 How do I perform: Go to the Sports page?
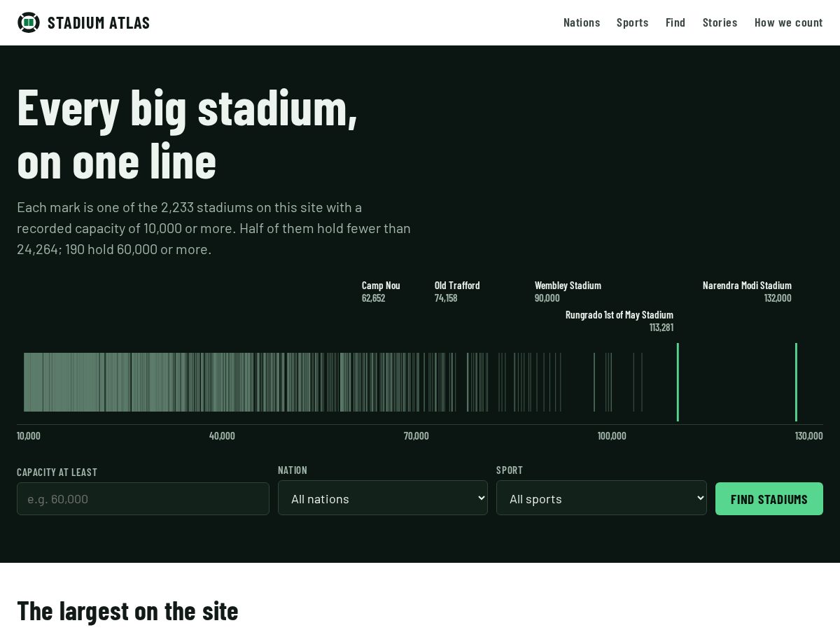633,22
